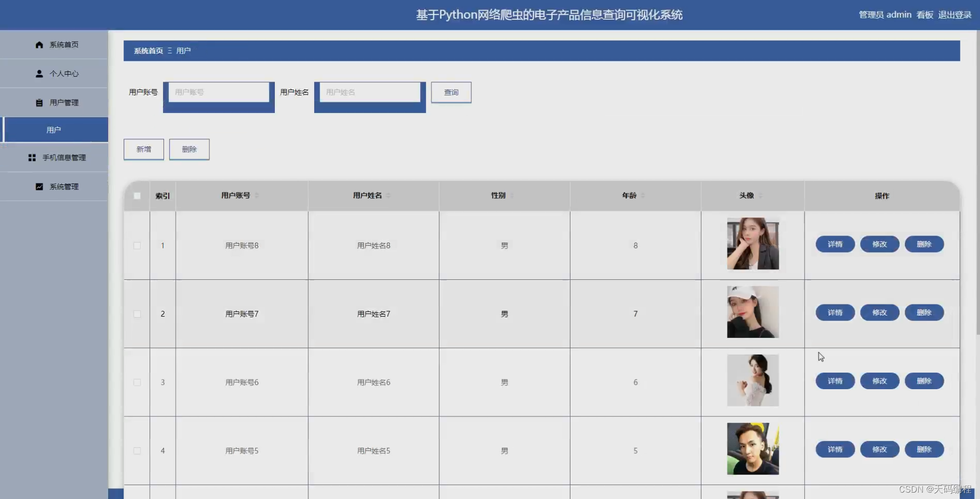
Task: Click the chart icon beside 系统管理
Action: [39, 187]
